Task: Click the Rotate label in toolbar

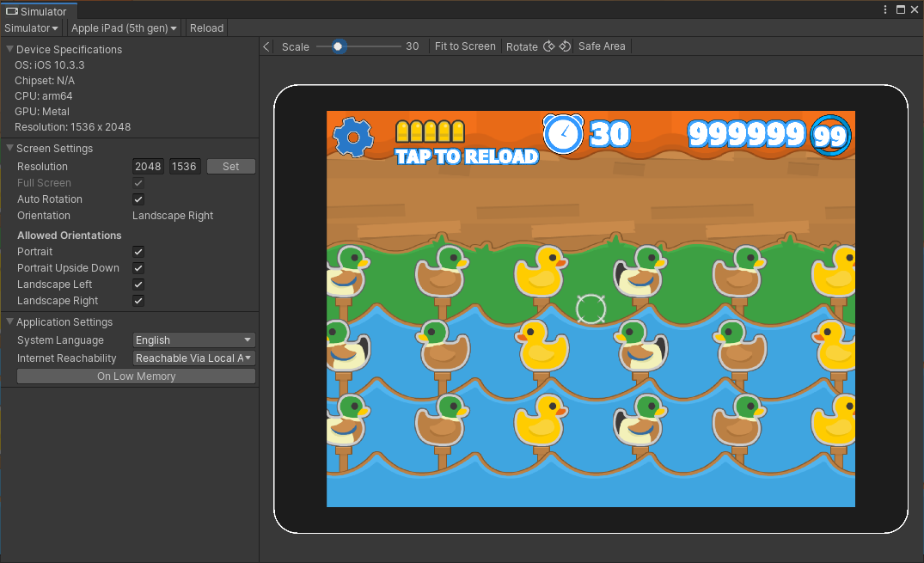Action: [522, 46]
